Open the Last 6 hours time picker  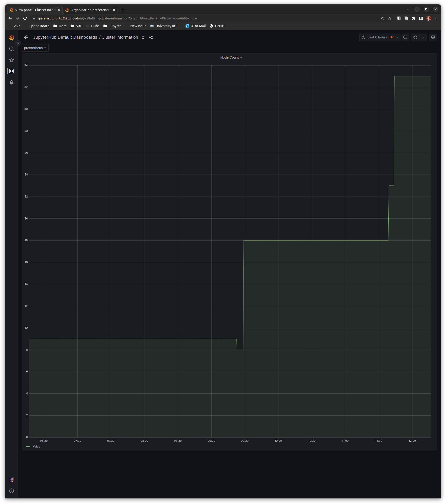point(379,37)
